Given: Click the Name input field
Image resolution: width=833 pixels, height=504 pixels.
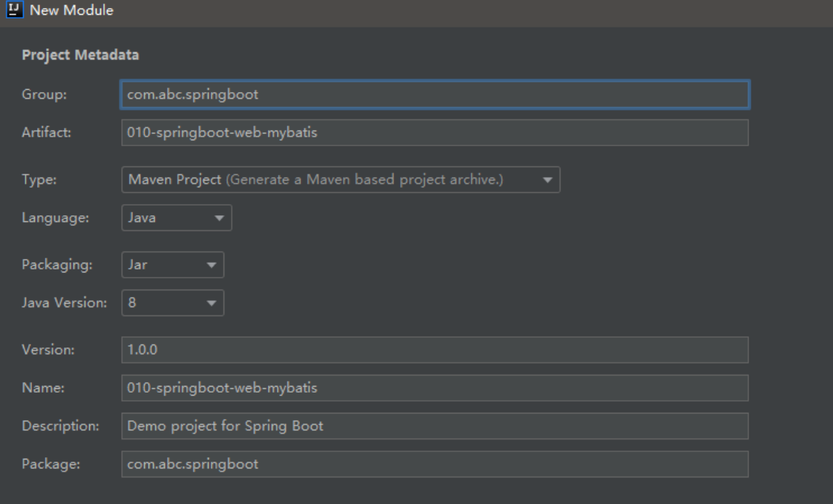Looking at the screenshot, I should (x=435, y=388).
